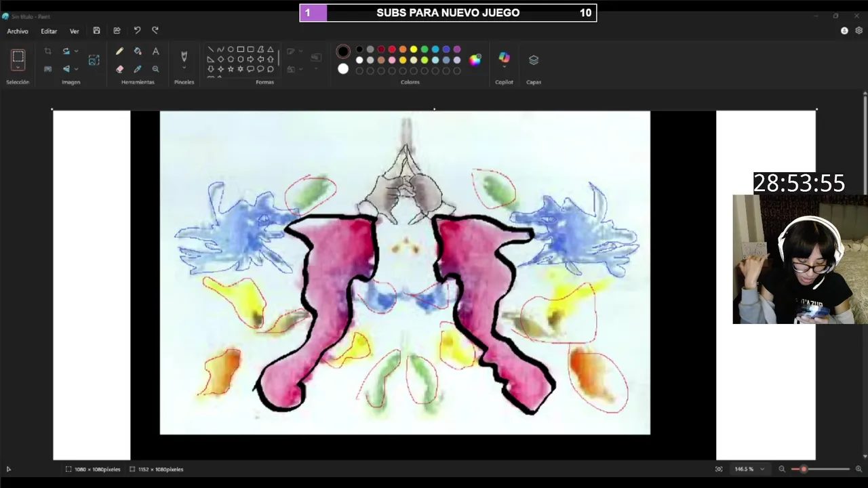The height and width of the screenshot is (488, 868).
Task: Expand the Rotate dropdown arrow
Action: [x=76, y=52]
